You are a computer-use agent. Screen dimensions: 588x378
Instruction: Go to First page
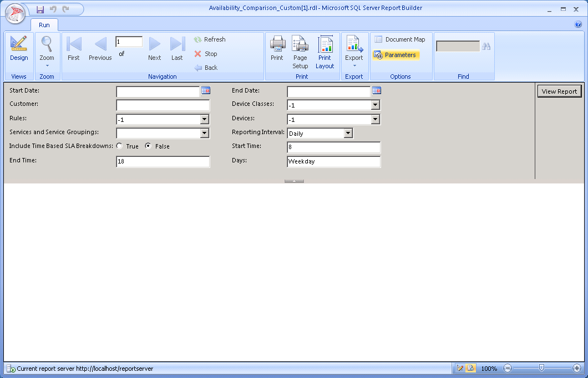(74, 49)
